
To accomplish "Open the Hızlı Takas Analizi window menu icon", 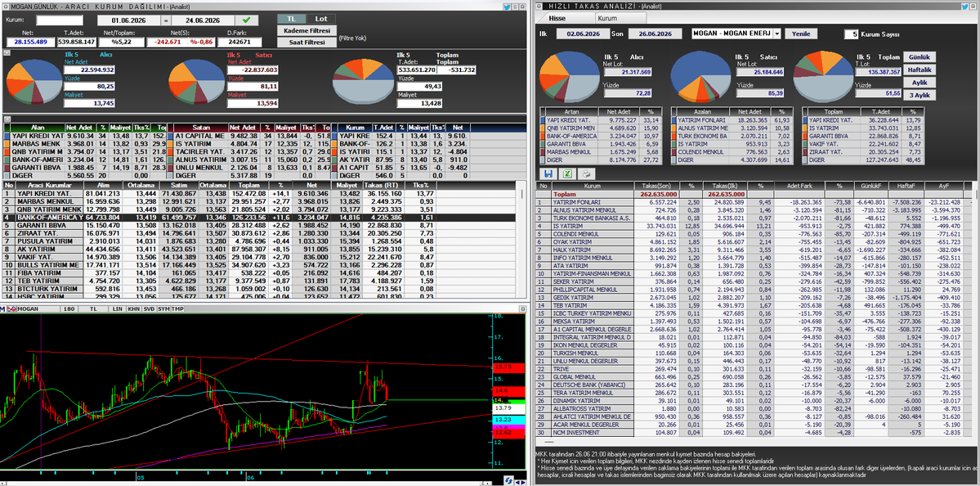I will click(540, 6).
